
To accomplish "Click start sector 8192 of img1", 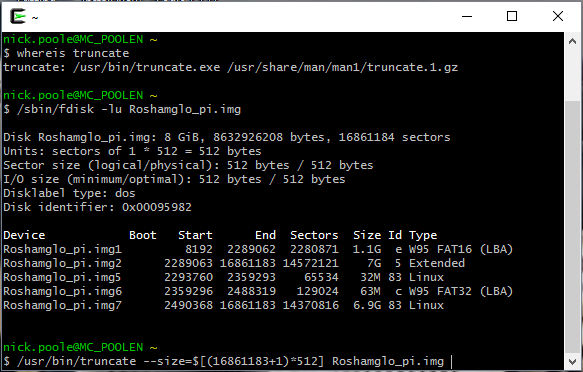I will pyautogui.click(x=199, y=249).
